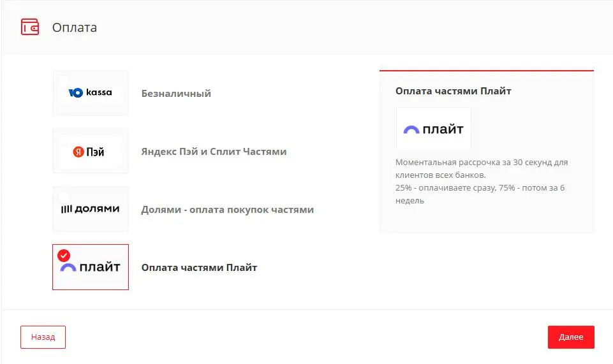
Task: Click the Плайт logo in description panel
Action: pos(433,129)
